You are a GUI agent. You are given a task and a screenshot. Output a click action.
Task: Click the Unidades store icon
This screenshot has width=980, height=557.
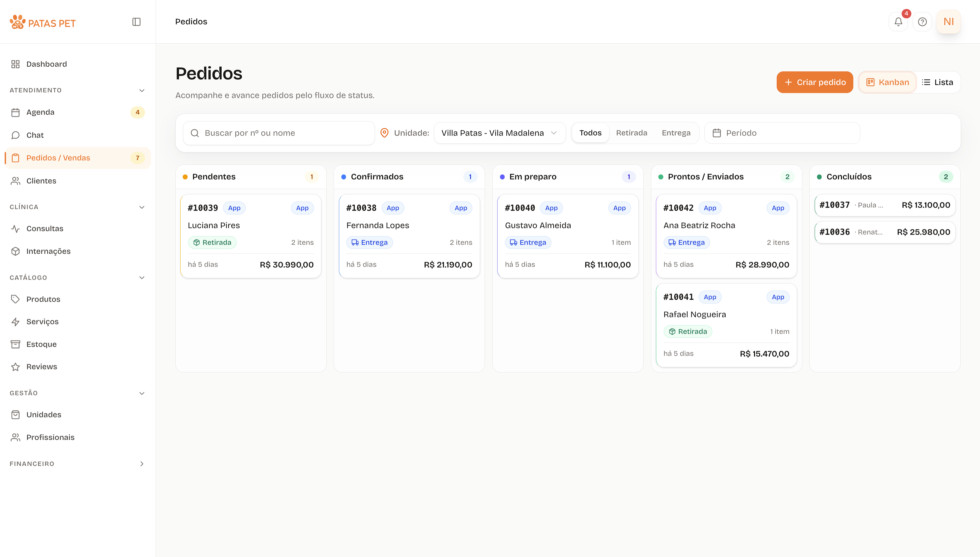[x=15, y=415]
